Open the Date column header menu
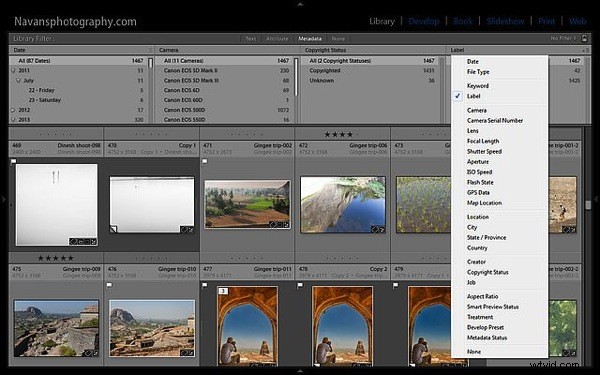600x375 pixels. [19, 50]
